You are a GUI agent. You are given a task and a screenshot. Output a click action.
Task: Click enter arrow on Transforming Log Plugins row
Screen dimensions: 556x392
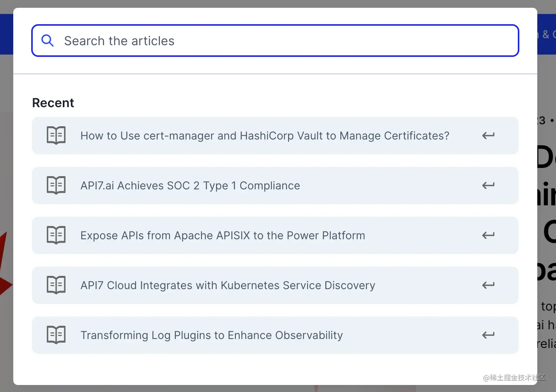(x=488, y=335)
